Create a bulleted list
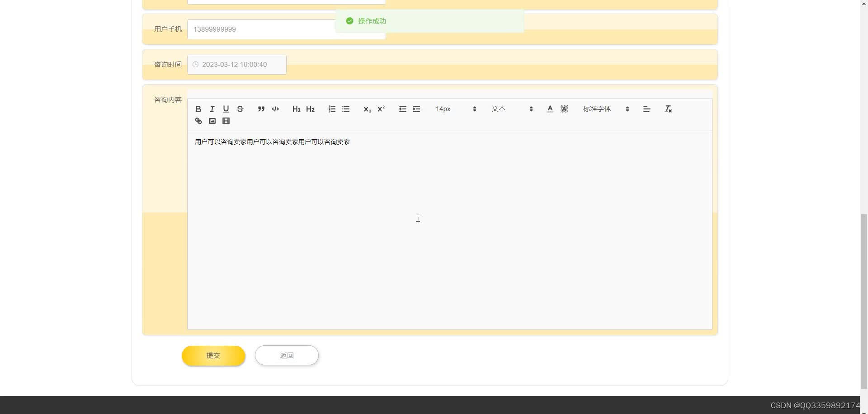The width and height of the screenshot is (868, 414). [x=346, y=109]
